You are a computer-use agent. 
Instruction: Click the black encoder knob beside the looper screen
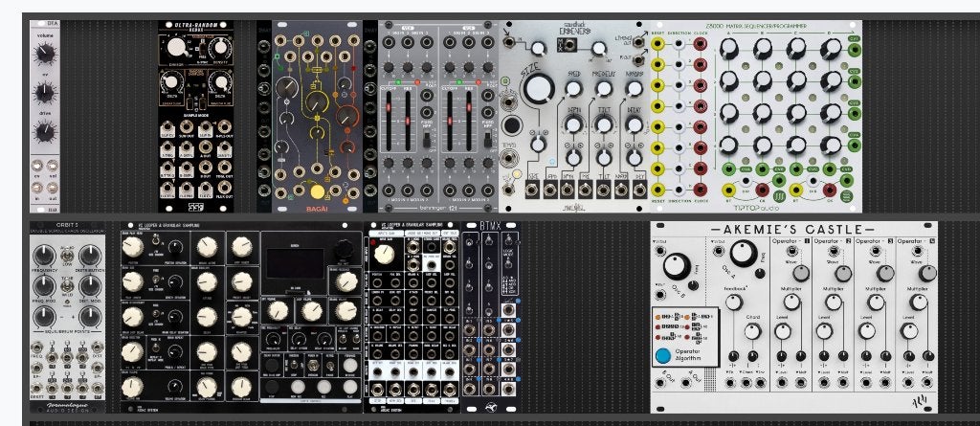343,250
